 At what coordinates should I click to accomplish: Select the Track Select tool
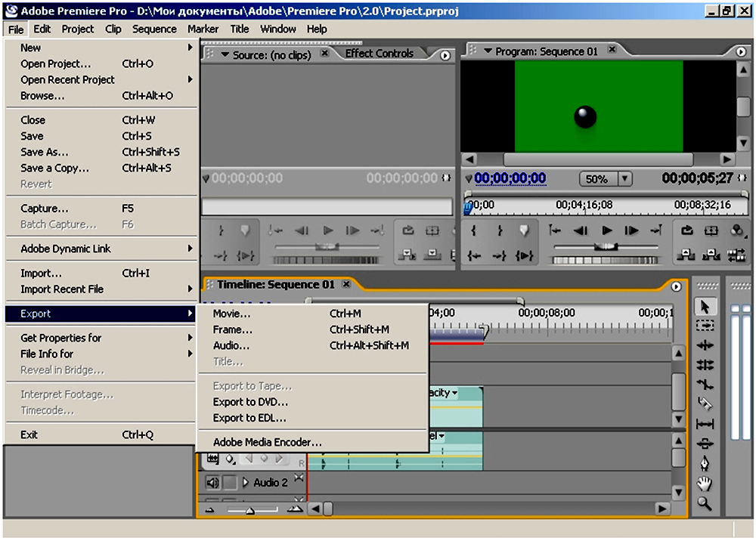click(705, 326)
